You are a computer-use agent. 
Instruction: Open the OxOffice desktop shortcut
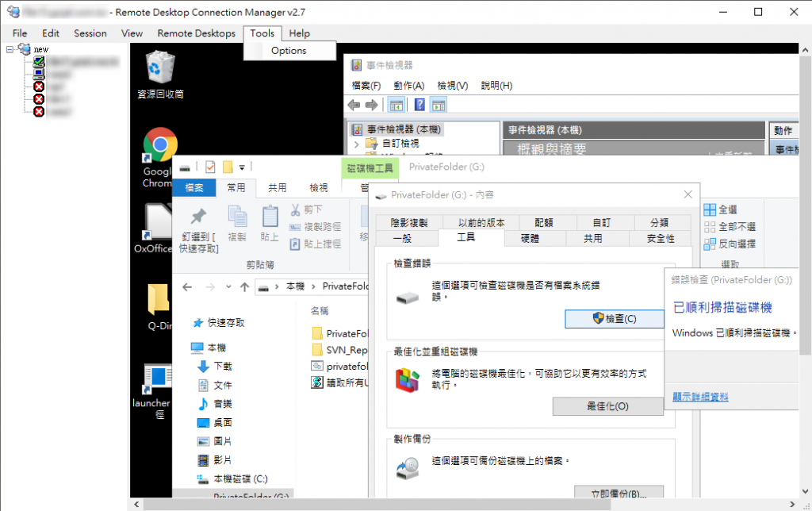coord(155,226)
